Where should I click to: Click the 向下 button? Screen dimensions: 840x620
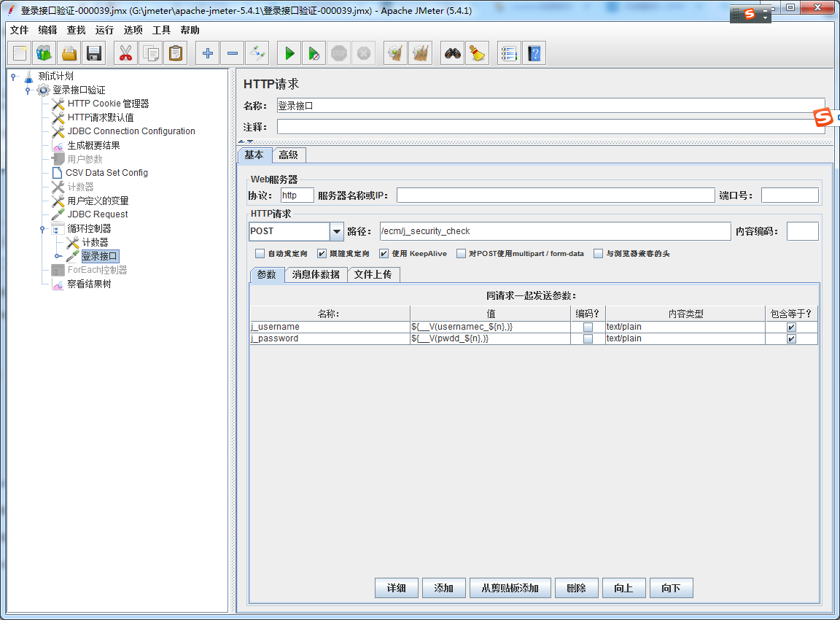pos(672,588)
